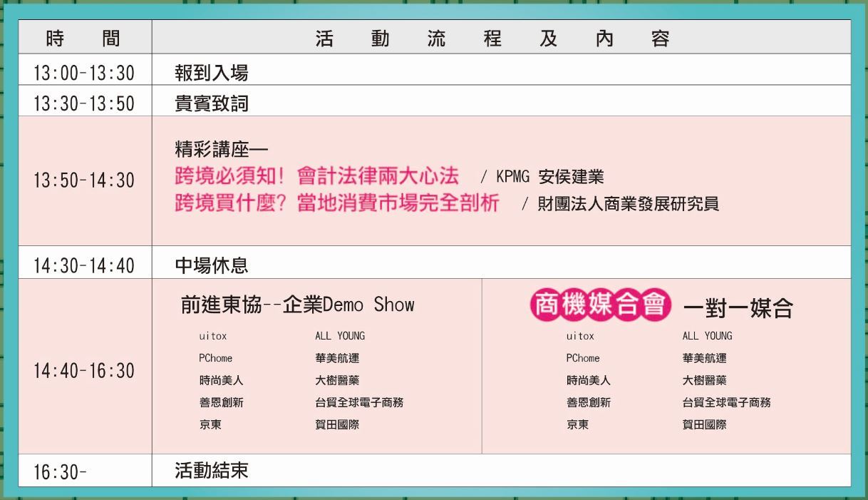Click the 一對一媒合 heading
This screenshot has width=868, height=500.
pos(738,307)
